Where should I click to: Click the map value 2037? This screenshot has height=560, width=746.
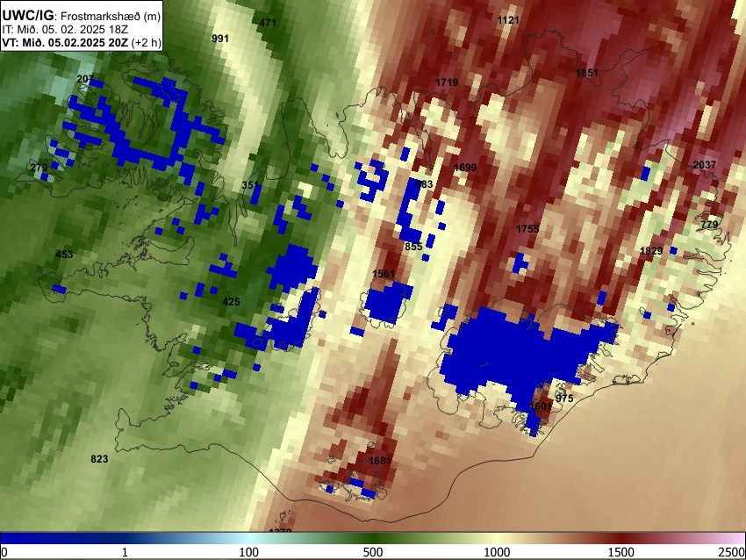pos(705,165)
